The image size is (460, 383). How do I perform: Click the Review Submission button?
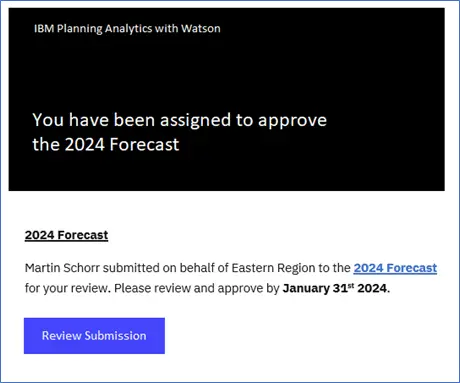pos(94,336)
